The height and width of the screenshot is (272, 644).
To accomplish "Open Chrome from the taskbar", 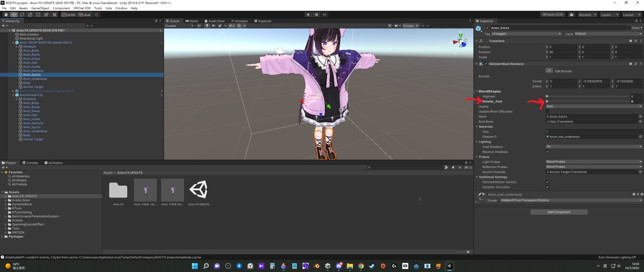I will (360, 266).
